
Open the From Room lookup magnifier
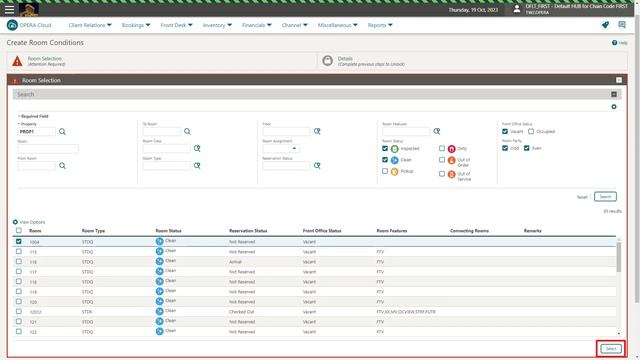point(62,166)
